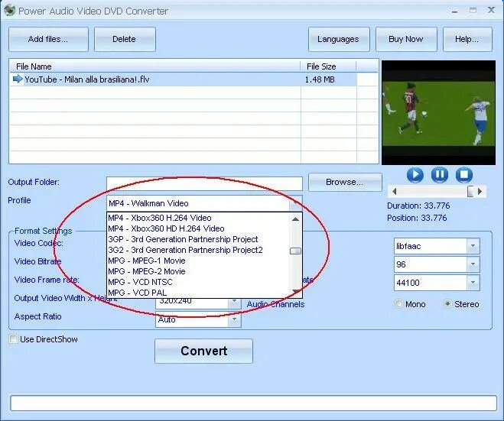Click the File Size column header
Image resolution: width=504 pixels, height=421 pixels.
[x=328, y=66]
